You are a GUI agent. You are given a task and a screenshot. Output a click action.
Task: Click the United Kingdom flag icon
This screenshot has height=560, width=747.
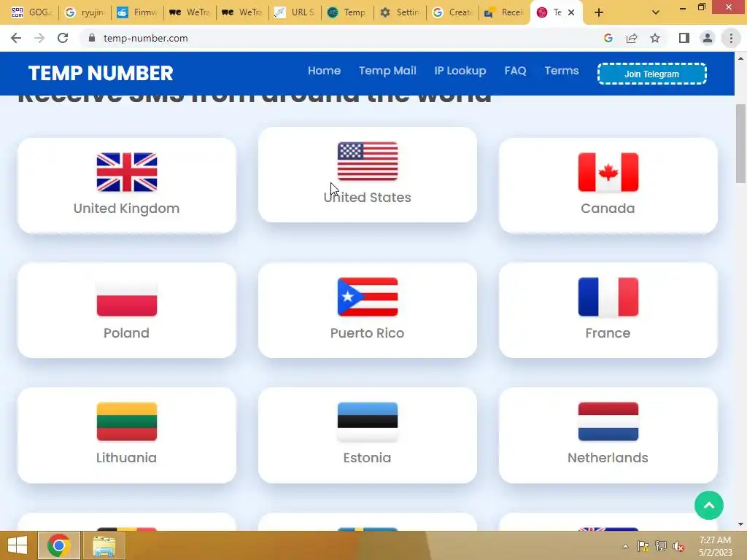pos(127,172)
